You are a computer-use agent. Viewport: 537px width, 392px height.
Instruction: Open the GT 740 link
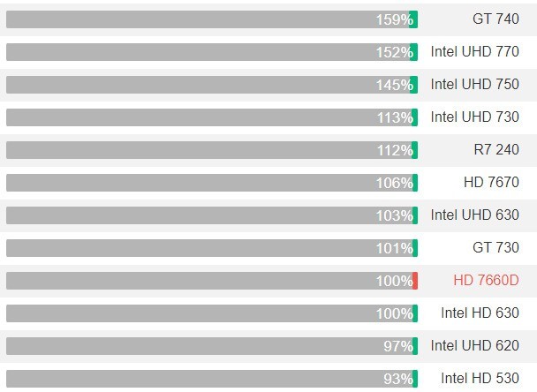coord(495,19)
